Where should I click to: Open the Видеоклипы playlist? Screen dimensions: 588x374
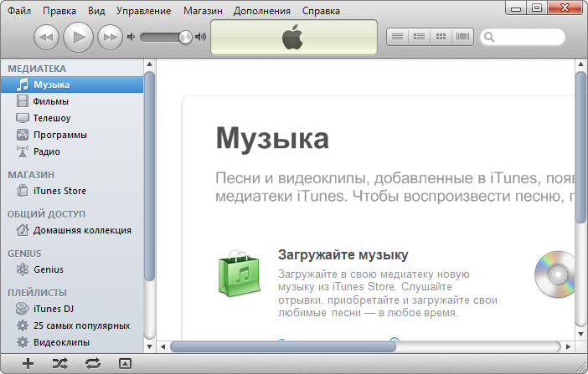coord(72,342)
